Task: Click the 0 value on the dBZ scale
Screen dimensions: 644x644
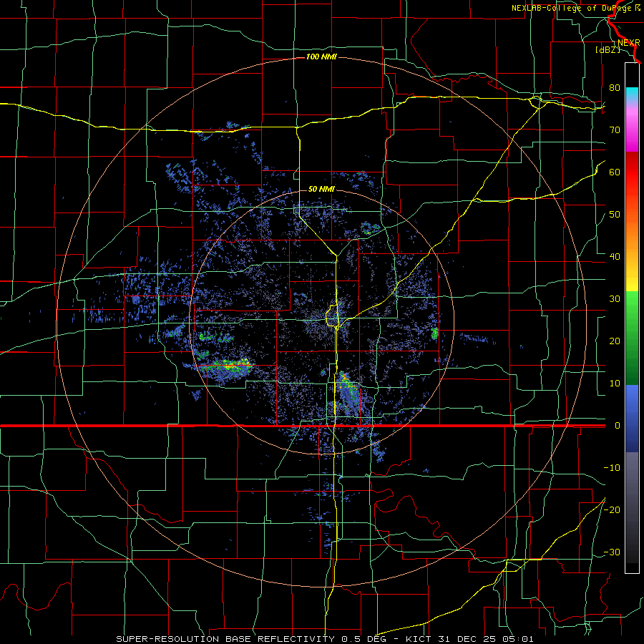Action: [x=618, y=426]
